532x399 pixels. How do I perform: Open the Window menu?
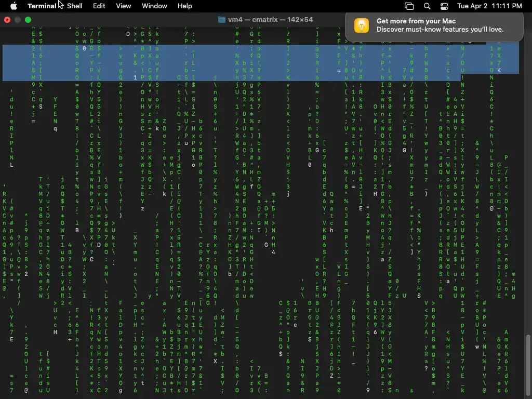(x=154, y=6)
